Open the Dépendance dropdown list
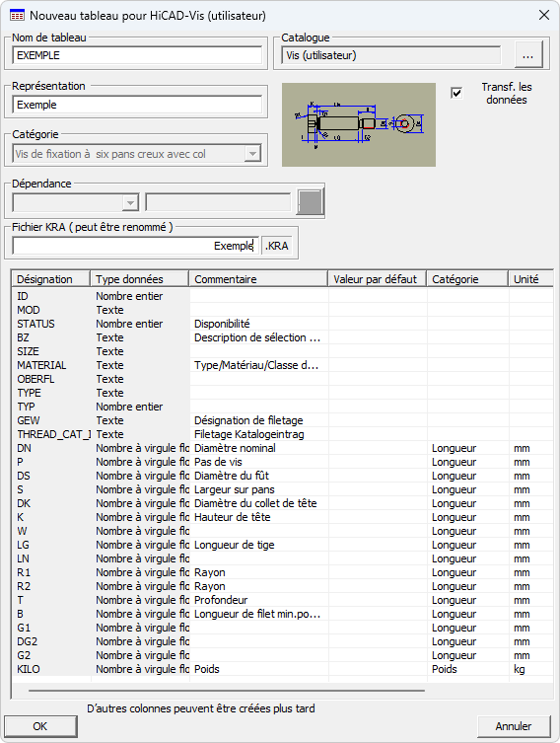The image size is (560, 743). pos(130,203)
